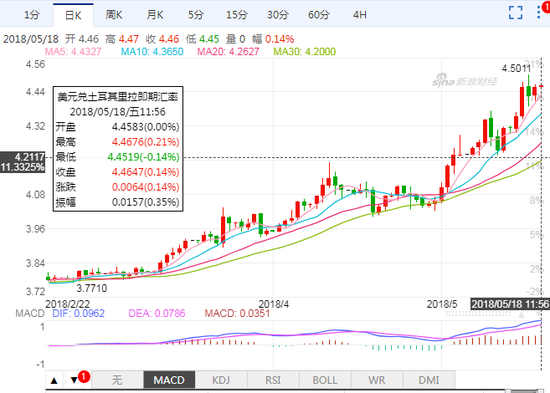
Task: Switch to the 5分 interval tab
Action: (196, 15)
